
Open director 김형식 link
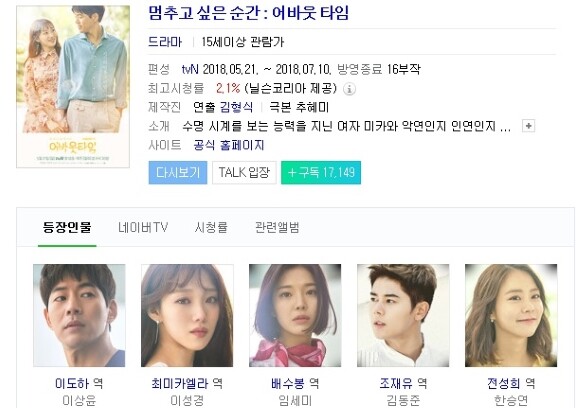[x=237, y=107]
